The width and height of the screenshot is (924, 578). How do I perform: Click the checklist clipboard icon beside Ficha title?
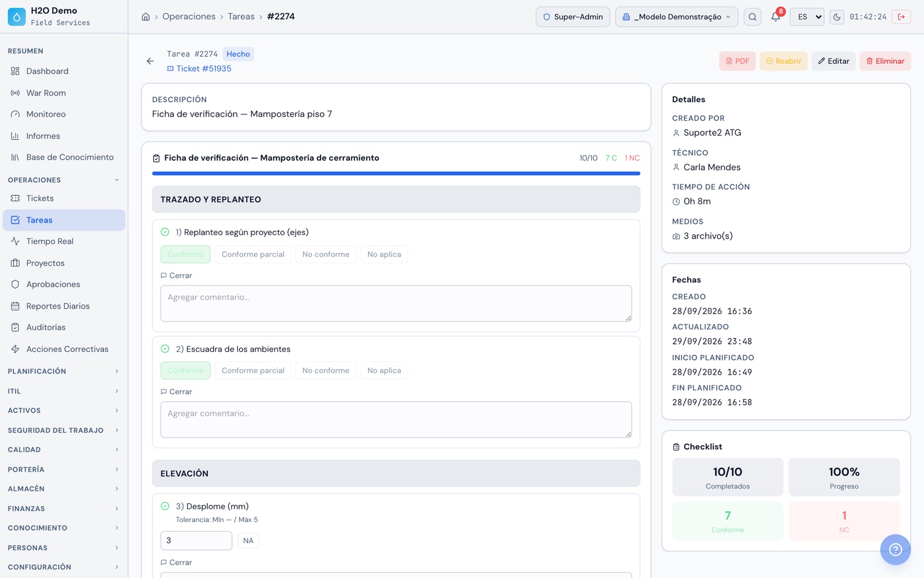click(156, 158)
